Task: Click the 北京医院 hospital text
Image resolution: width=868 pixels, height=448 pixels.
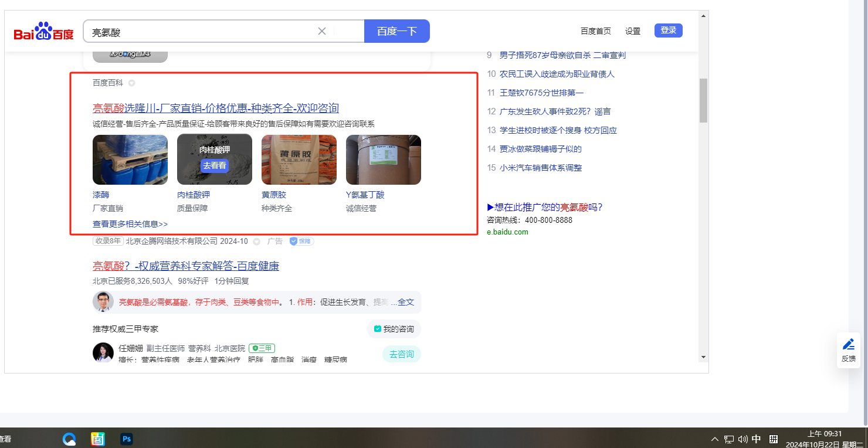Action: pos(230,348)
